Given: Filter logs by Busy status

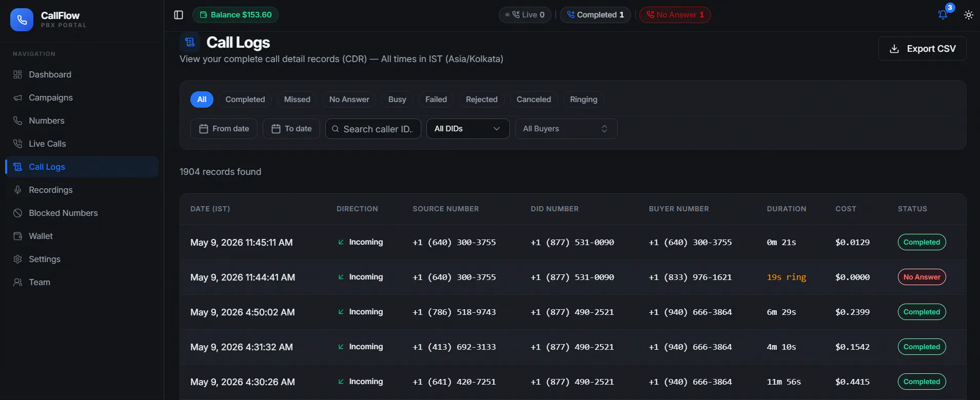Looking at the screenshot, I should click(x=397, y=99).
